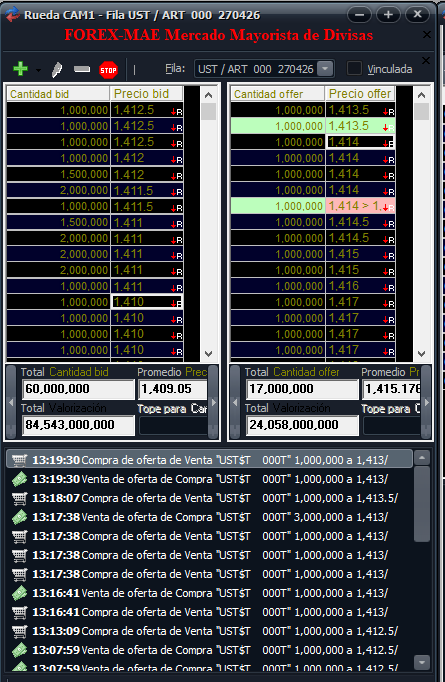445x682 pixels.
Task: Click the bid list scroll-up arrow
Action: 208,95
